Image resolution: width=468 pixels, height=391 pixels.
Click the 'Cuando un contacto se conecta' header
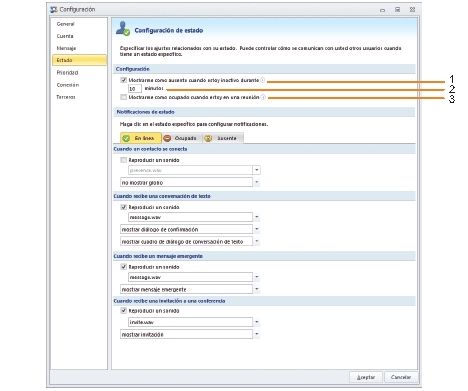click(x=150, y=149)
